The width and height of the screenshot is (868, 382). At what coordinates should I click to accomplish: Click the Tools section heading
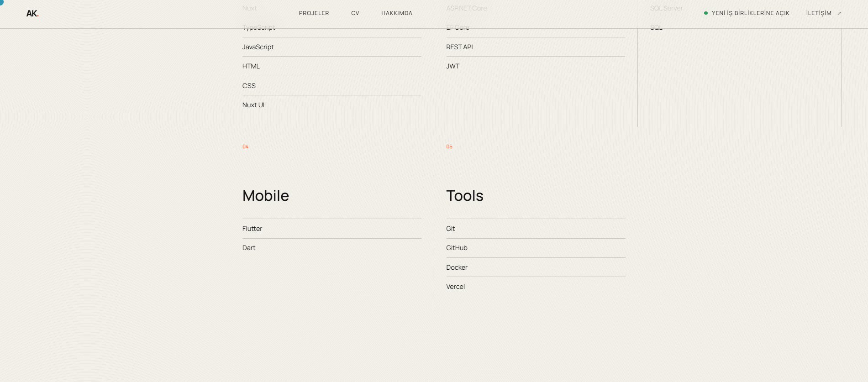465,196
